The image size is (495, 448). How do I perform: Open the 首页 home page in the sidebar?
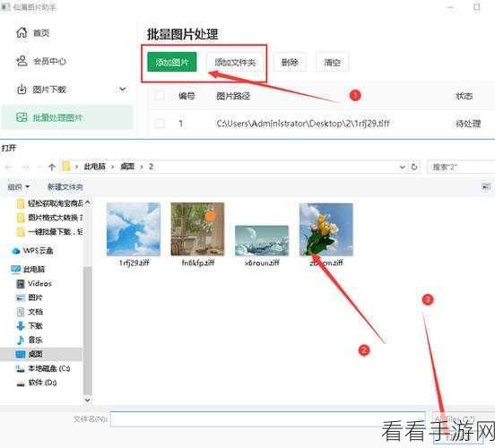click(33, 32)
